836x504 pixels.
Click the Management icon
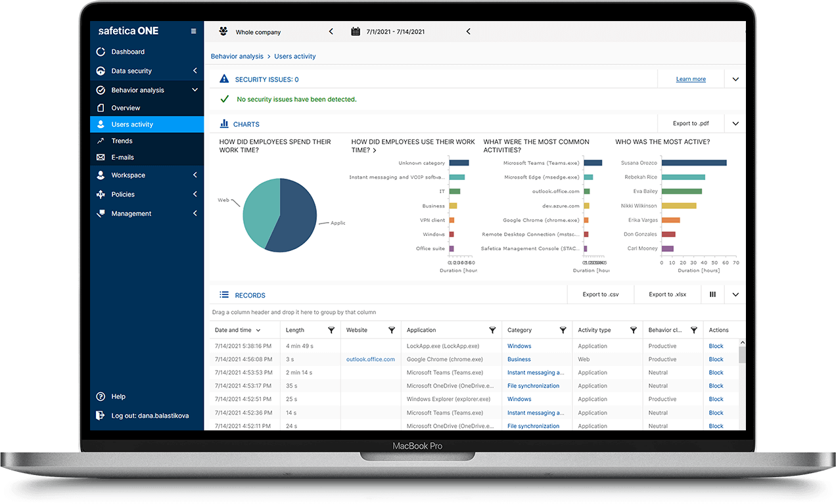(101, 213)
